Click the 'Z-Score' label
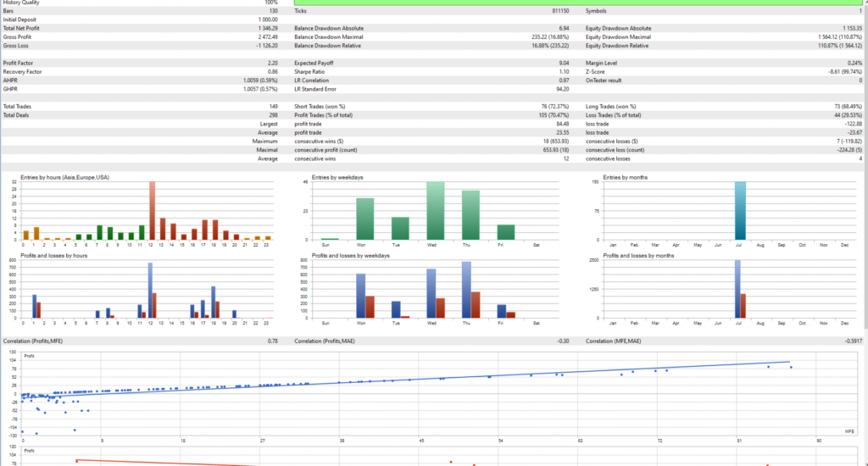This screenshot has width=868, height=466. point(595,72)
